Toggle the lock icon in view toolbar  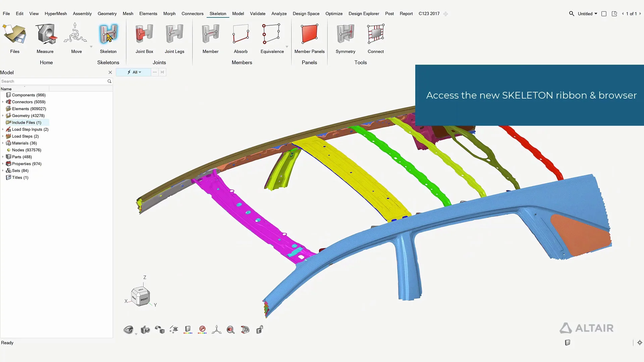260,330
